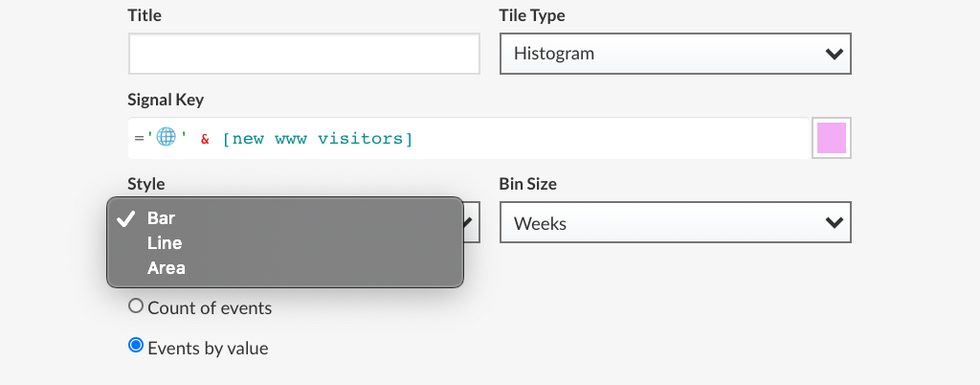Focus the Title text field

[x=303, y=54]
